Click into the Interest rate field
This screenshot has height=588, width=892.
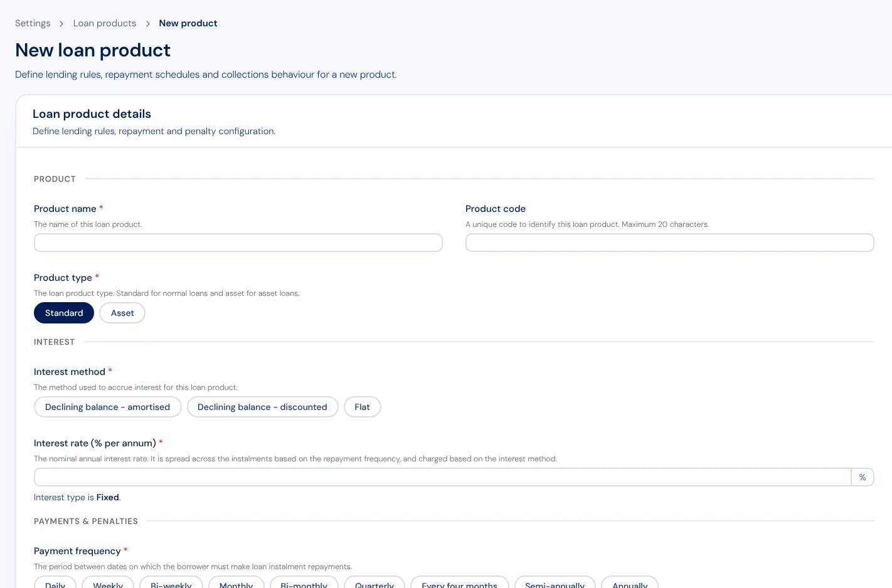pos(442,477)
